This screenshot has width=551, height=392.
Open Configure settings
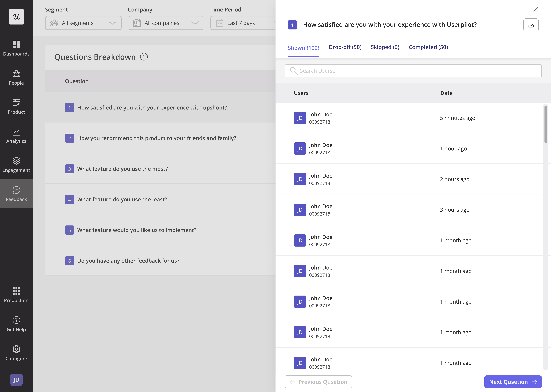click(x=16, y=353)
